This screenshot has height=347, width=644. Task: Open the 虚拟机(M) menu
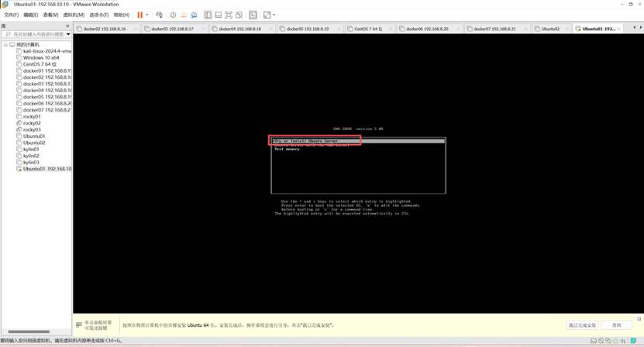pyautogui.click(x=74, y=15)
